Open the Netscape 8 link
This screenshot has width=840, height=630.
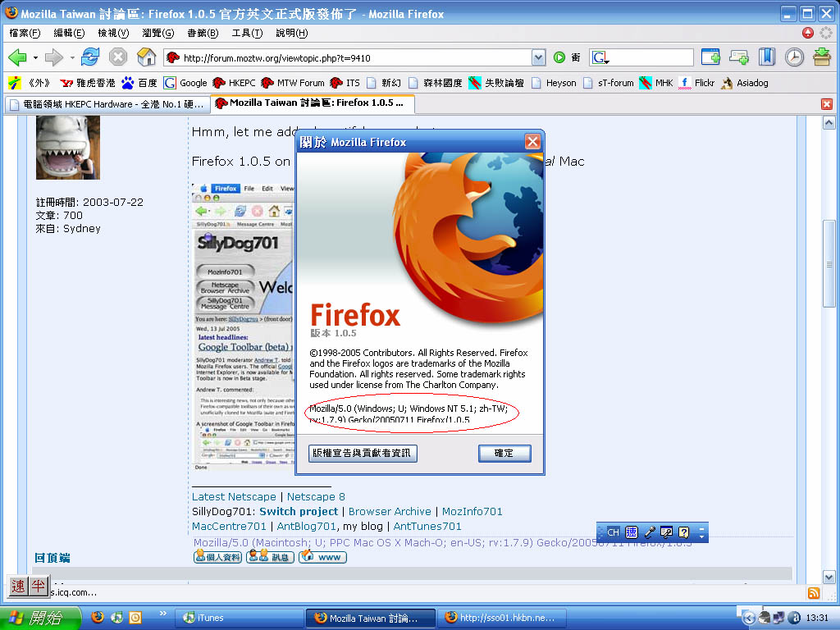316,496
